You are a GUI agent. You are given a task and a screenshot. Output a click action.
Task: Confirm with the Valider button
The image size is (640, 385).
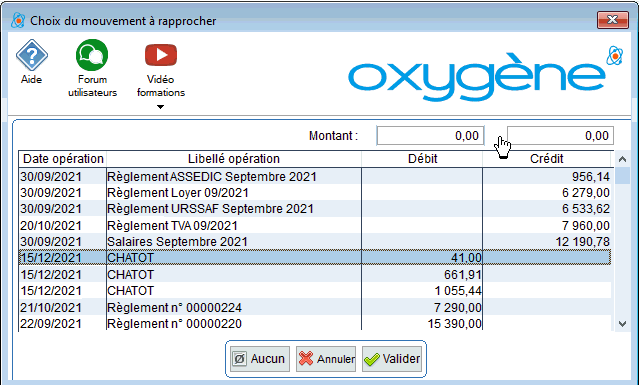point(392,359)
